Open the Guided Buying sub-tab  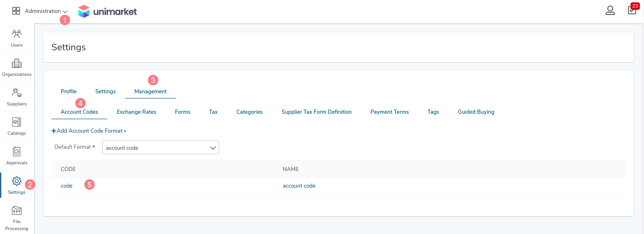pyautogui.click(x=476, y=112)
